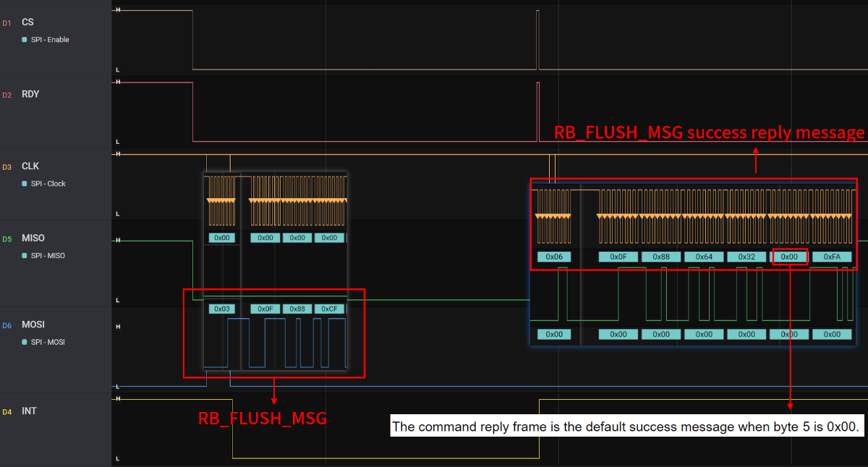This screenshot has height=467, width=868.
Task: Click the teal square beside SPI - MOSI
Action: [25, 342]
